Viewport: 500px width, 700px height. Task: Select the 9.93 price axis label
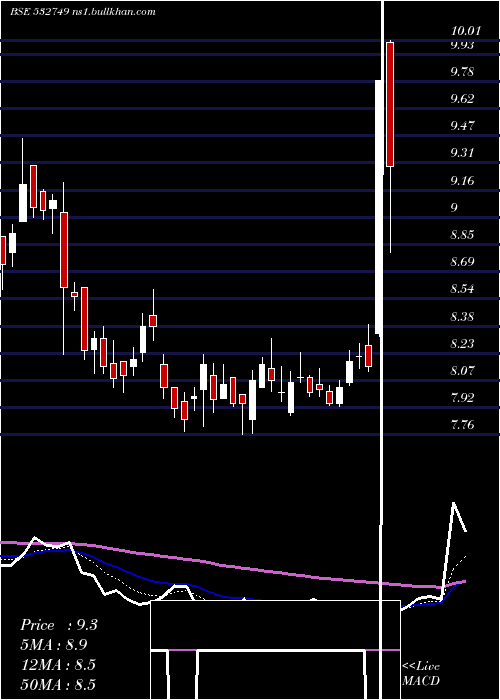coord(462,45)
